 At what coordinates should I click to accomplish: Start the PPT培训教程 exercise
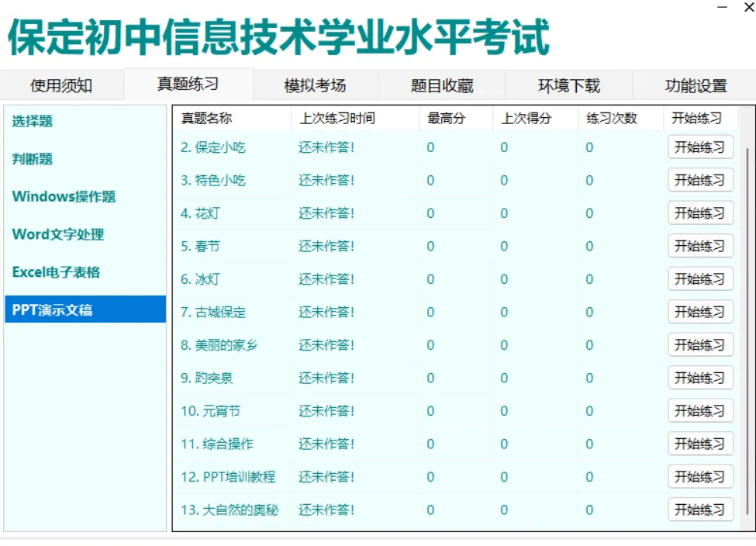700,477
